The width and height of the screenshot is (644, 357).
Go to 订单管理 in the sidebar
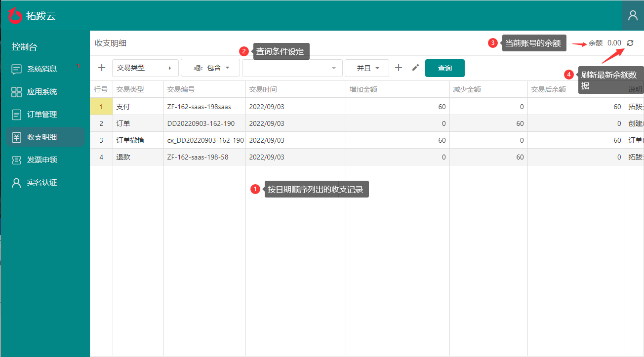pyautogui.click(x=42, y=115)
